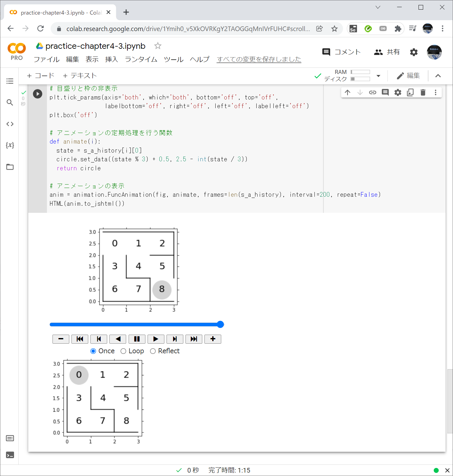
Task: Pause the animation
Action: 137,339
